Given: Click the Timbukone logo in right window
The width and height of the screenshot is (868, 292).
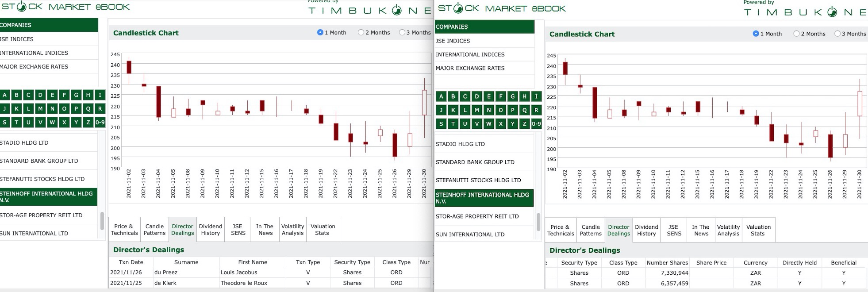Looking at the screenshot, I should (x=805, y=12).
